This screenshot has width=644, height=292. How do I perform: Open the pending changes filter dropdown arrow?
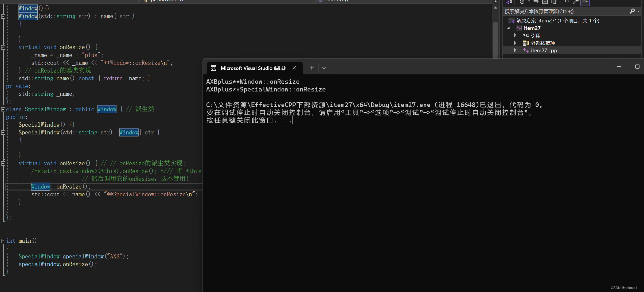[x=529, y=2]
